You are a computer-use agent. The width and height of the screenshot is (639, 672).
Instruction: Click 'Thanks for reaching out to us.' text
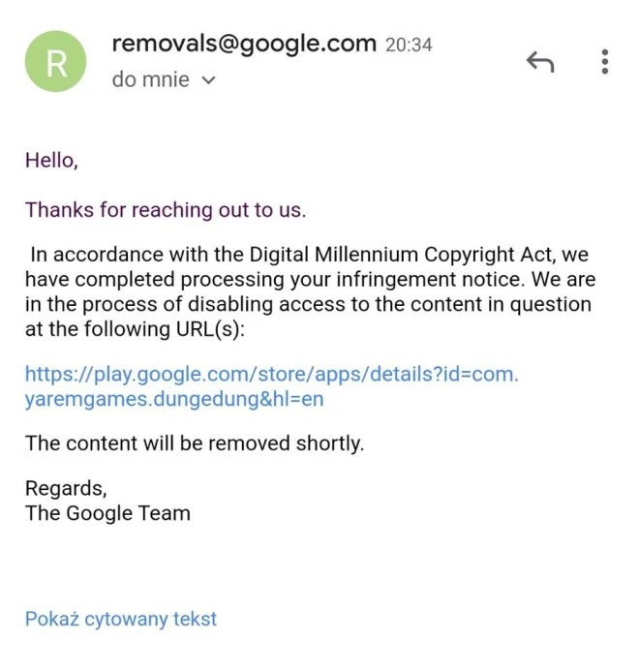(165, 210)
